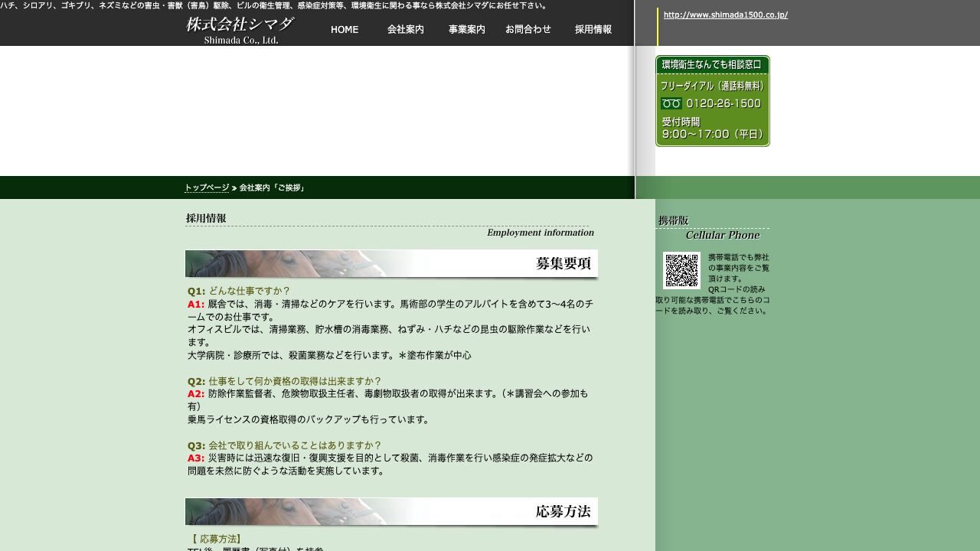Follow the shimada1500.co.jp URL link
This screenshot has height=551, width=980.
point(725,15)
